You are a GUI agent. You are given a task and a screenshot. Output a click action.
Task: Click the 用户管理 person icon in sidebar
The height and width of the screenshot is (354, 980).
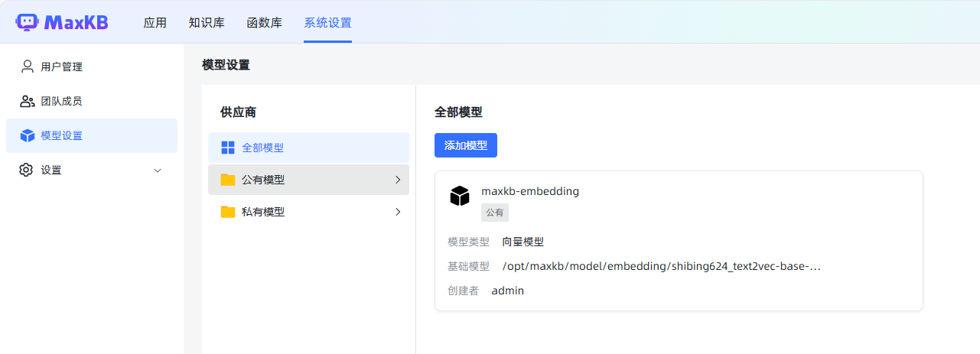[x=28, y=67]
